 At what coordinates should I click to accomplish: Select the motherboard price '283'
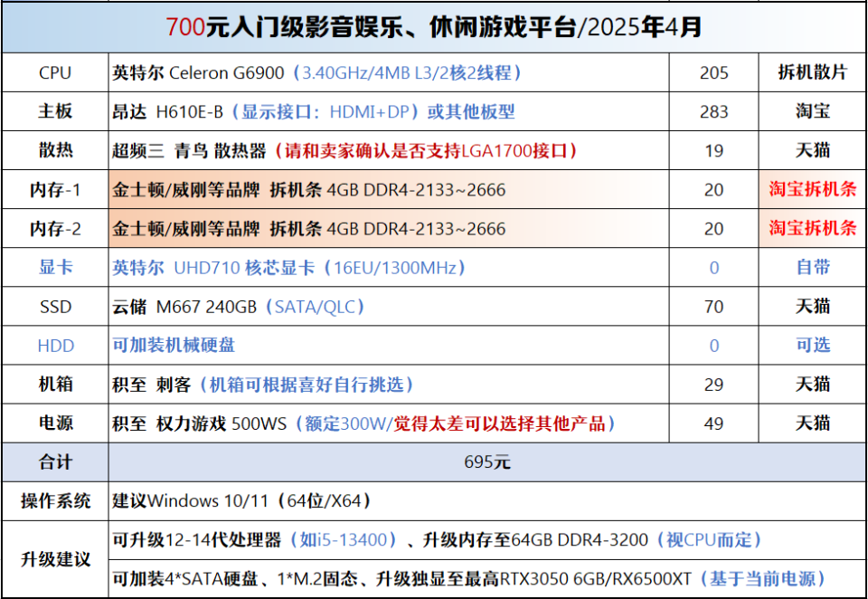click(713, 111)
